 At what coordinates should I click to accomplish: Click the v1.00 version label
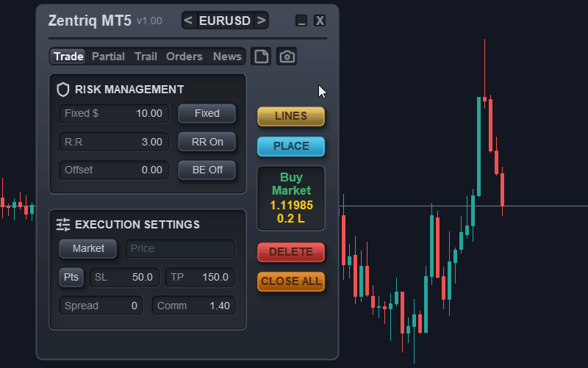(149, 21)
